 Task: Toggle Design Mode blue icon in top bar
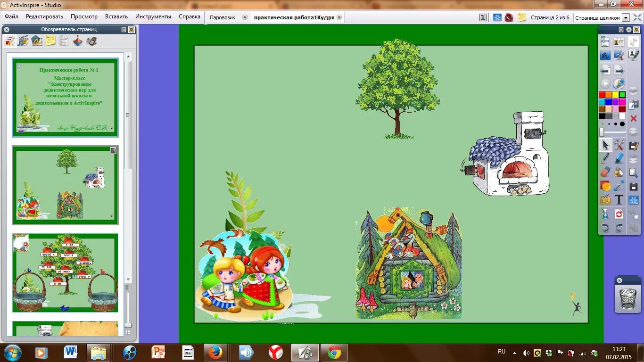click(497, 17)
